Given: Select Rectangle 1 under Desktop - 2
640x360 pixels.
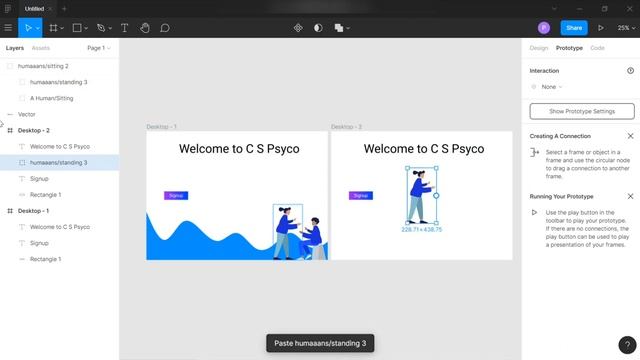Looking at the screenshot, I should pos(60,195).
